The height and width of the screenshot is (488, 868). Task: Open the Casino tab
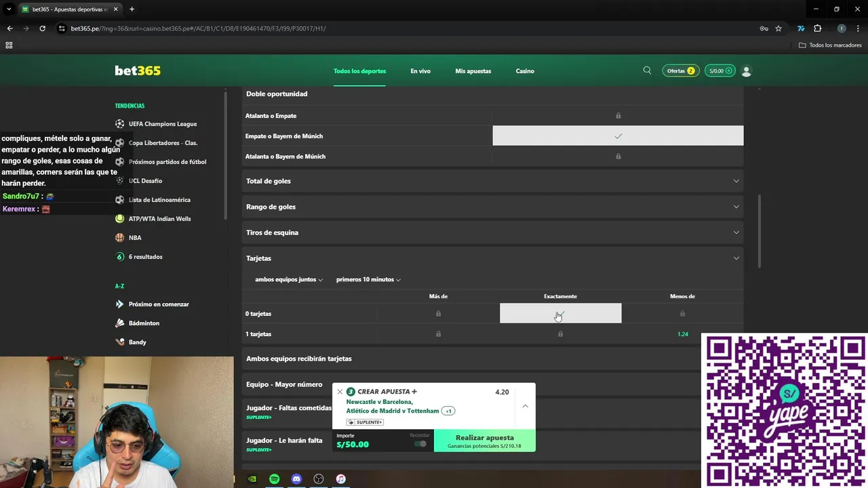pos(525,71)
